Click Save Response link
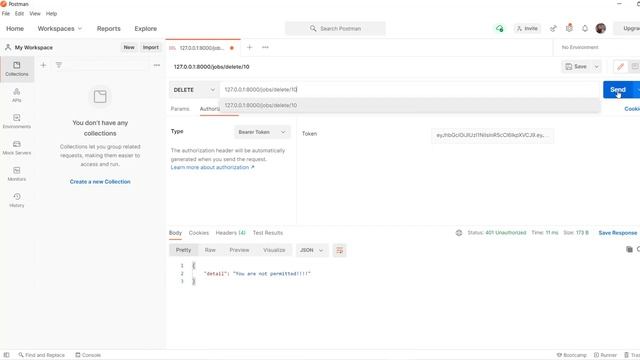Image resolution: width=640 pixels, height=360 pixels. (x=618, y=233)
